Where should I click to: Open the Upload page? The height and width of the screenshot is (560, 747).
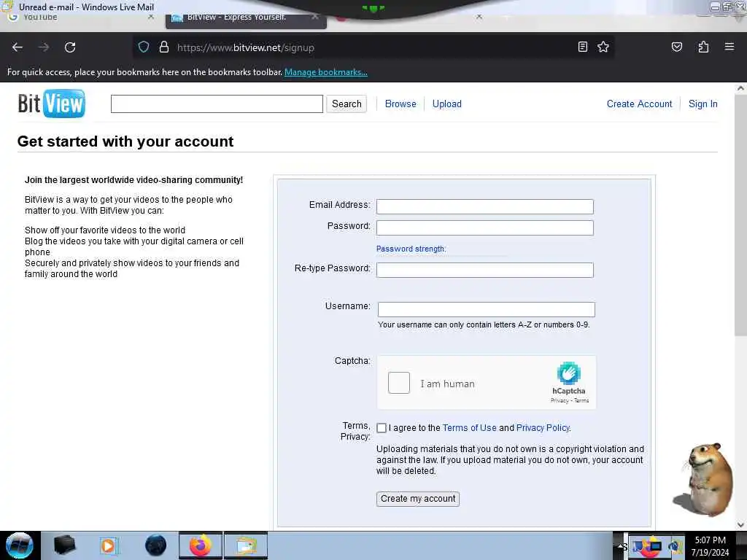tap(447, 104)
